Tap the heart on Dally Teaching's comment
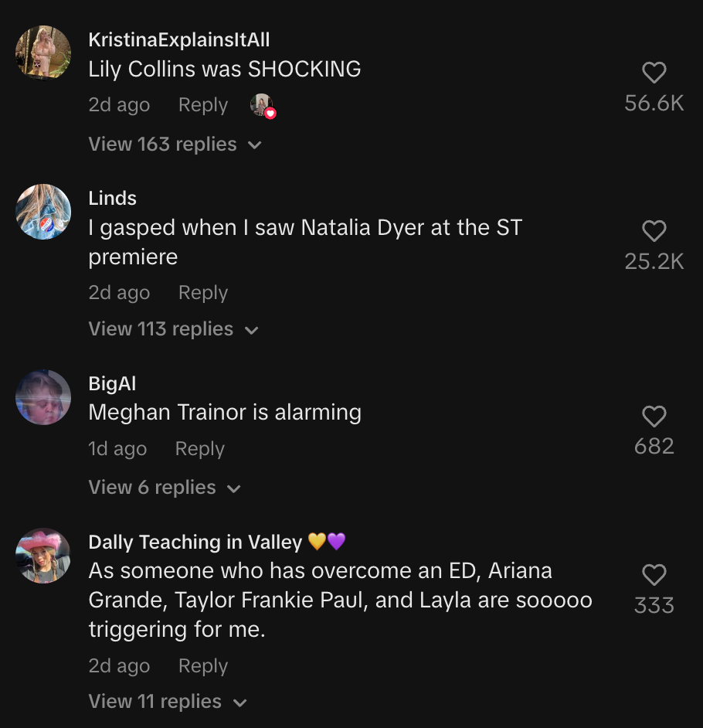This screenshot has height=728, width=703. (x=654, y=575)
